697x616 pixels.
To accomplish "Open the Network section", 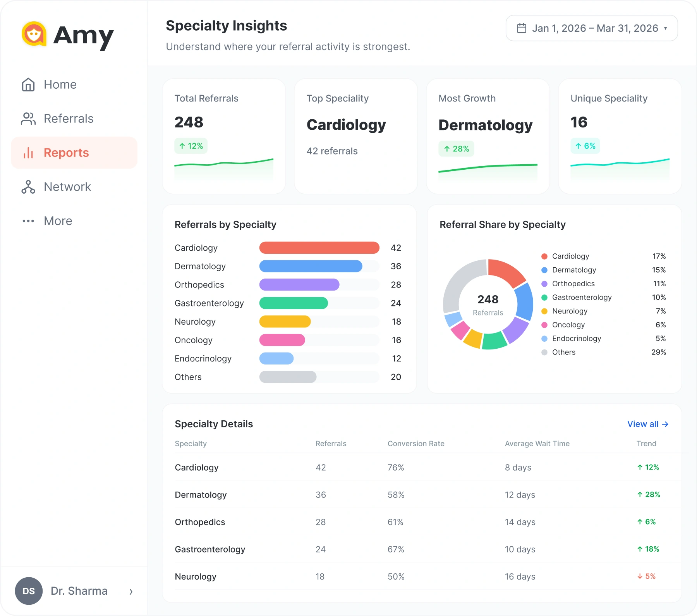I will [x=74, y=187].
